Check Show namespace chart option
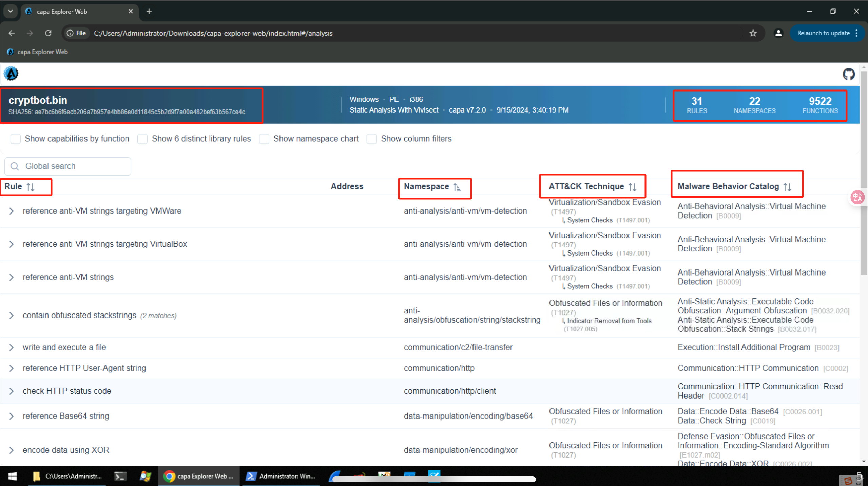The height and width of the screenshot is (486, 868). tap(264, 139)
